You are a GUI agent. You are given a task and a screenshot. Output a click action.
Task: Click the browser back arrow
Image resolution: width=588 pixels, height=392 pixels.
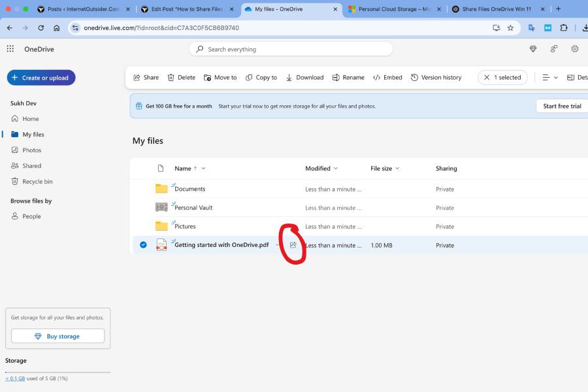pyautogui.click(x=10, y=27)
